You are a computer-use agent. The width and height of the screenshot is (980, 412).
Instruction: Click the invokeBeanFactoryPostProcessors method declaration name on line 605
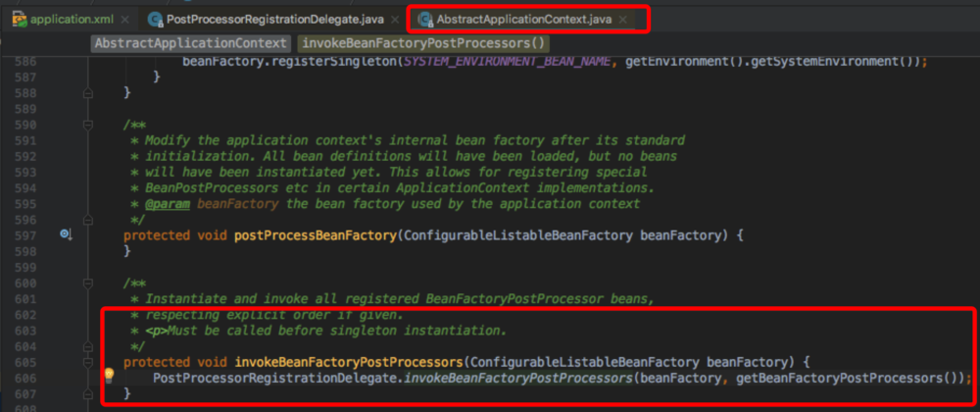point(349,363)
